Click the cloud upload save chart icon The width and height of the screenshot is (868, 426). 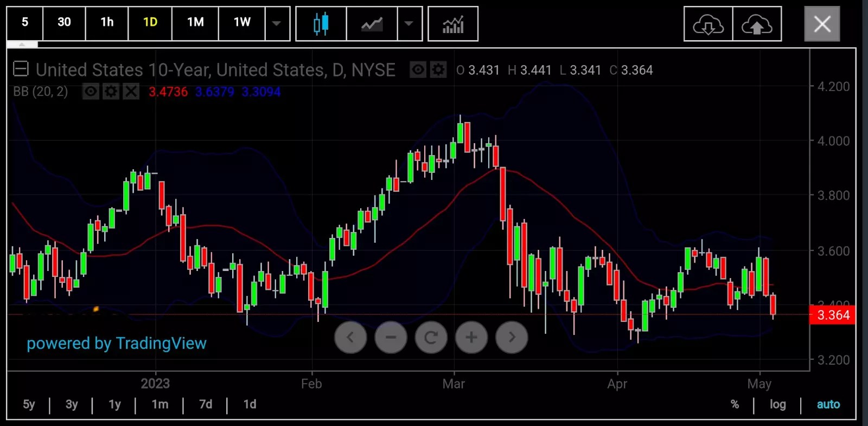click(x=757, y=24)
